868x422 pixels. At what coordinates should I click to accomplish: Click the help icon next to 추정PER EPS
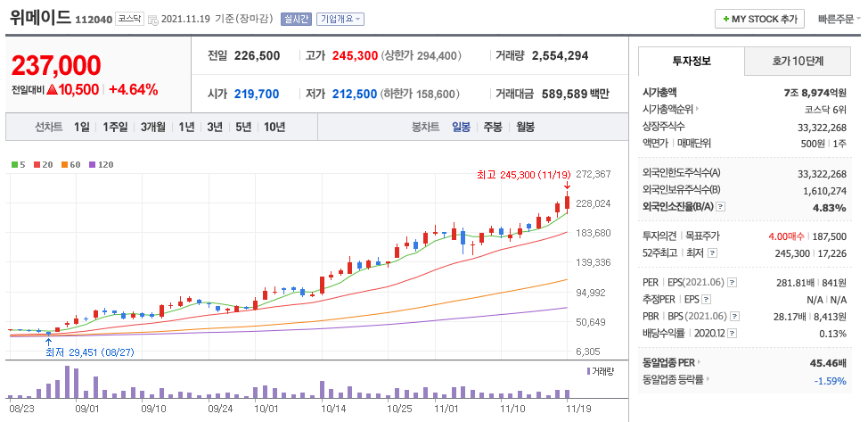click(x=706, y=300)
